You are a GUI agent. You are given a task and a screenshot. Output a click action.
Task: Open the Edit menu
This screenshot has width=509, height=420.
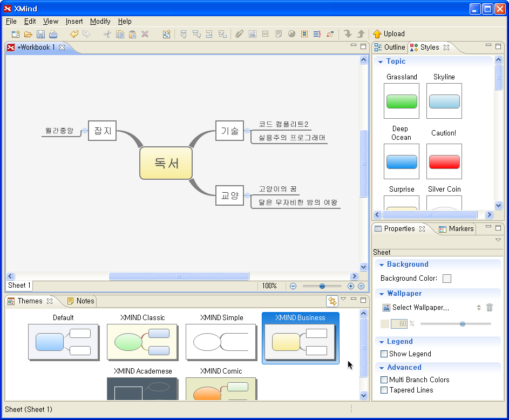point(30,21)
